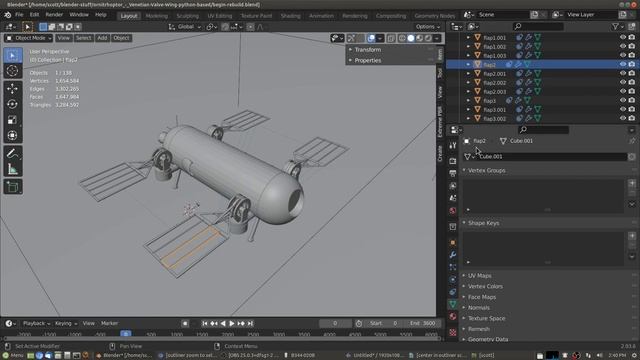Disable rendering of flap2.002 camera icon

point(632,82)
